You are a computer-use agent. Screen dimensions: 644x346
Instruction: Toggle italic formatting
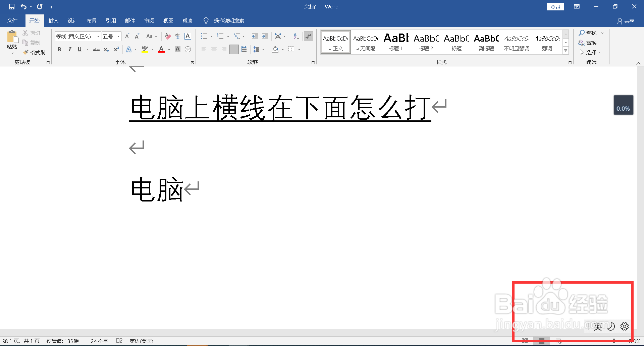coord(69,49)
